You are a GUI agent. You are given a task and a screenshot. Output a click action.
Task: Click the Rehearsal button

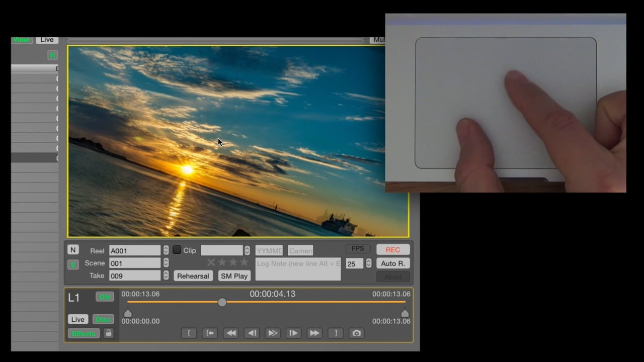pyautogui.click(x=193, y=276)
